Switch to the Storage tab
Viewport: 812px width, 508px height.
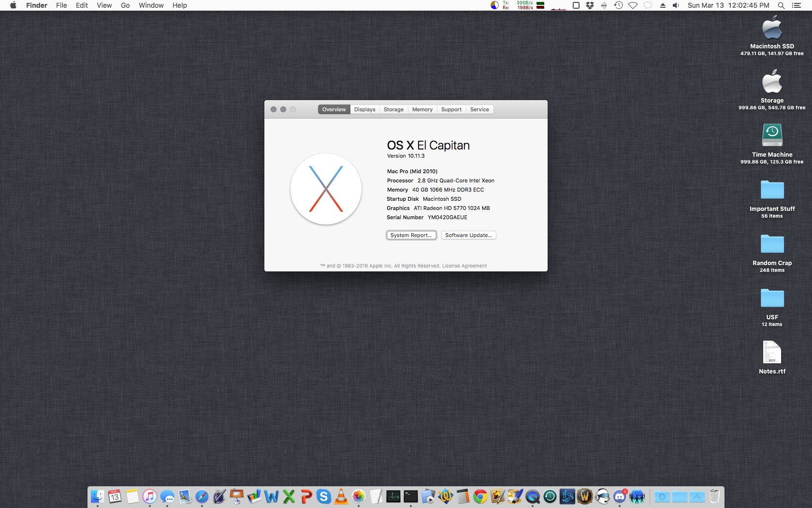[393, 109]
